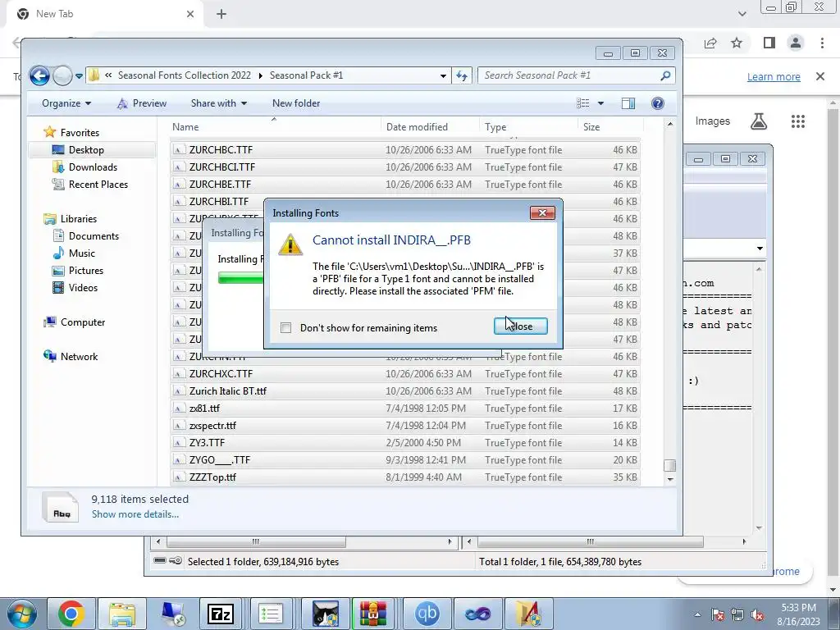Select Seasonal Fonts Collection 2022 breadcrumb
The height and width of the screenshot is (630, 840).
(185, 75)
